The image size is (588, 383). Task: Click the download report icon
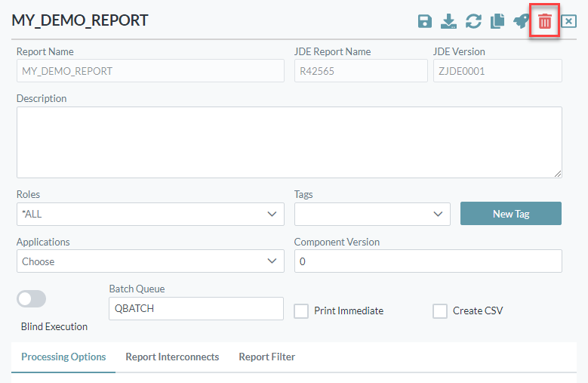click(449, 21)
